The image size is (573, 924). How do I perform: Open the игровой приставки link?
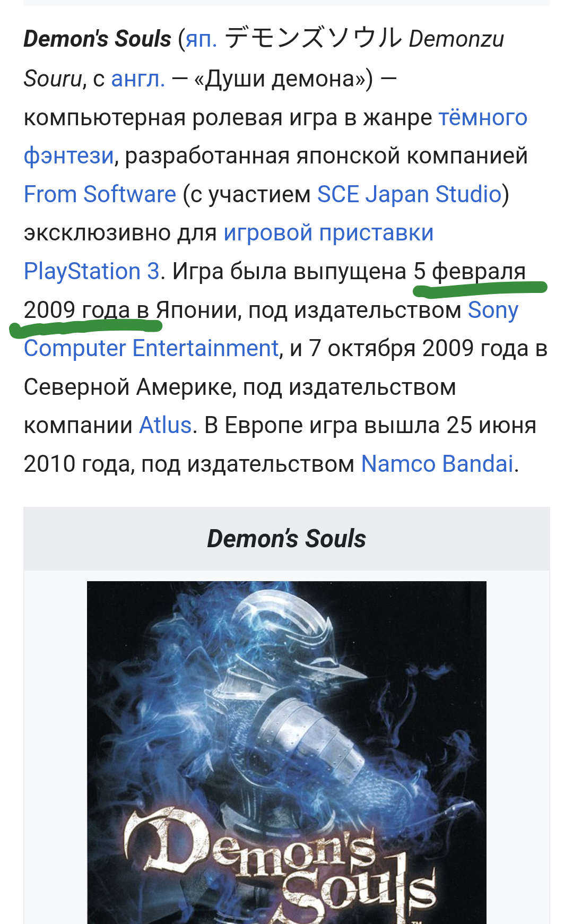328,233
